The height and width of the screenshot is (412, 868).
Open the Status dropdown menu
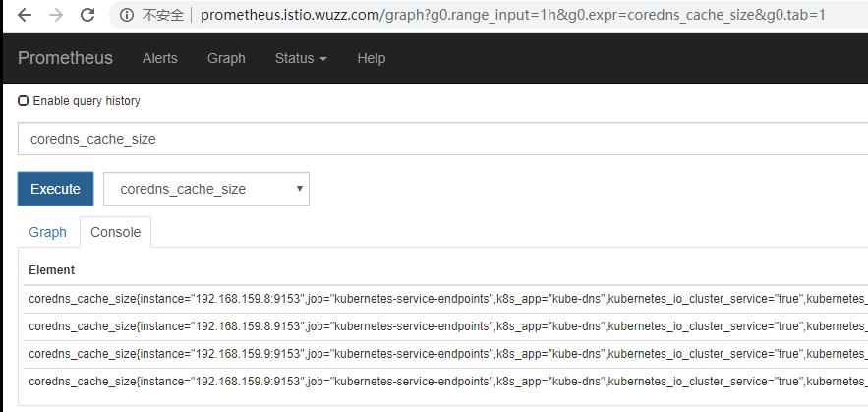coord(301,58)
